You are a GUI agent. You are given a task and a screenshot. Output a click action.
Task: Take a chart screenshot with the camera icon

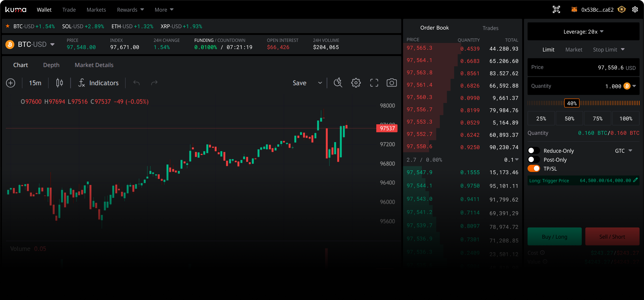coord(392,83)
